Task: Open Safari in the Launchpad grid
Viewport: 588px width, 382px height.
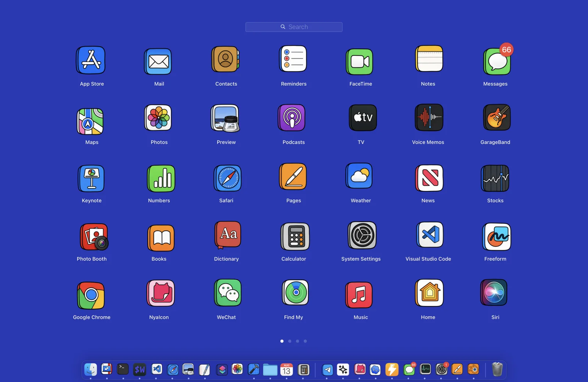Action: (x=228, y=179)
